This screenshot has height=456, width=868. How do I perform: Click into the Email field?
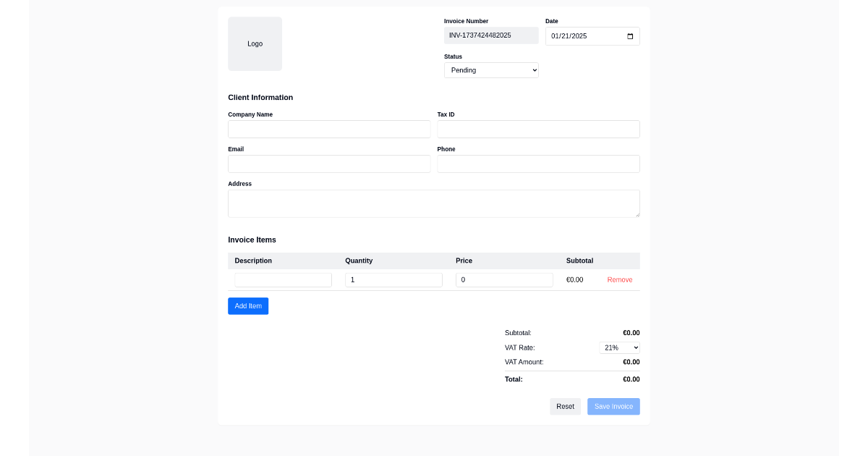click(x=329, y=164)
